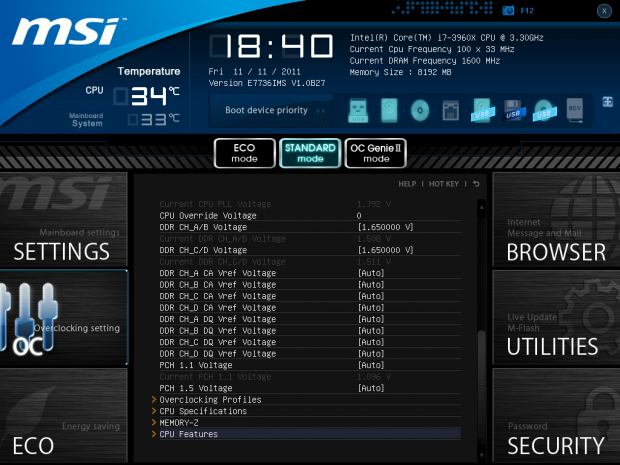Image resolution: width=620 pixels, height=465 pixels.
Task: Select the BEV boot device icon
Action: tap(575, 110)
